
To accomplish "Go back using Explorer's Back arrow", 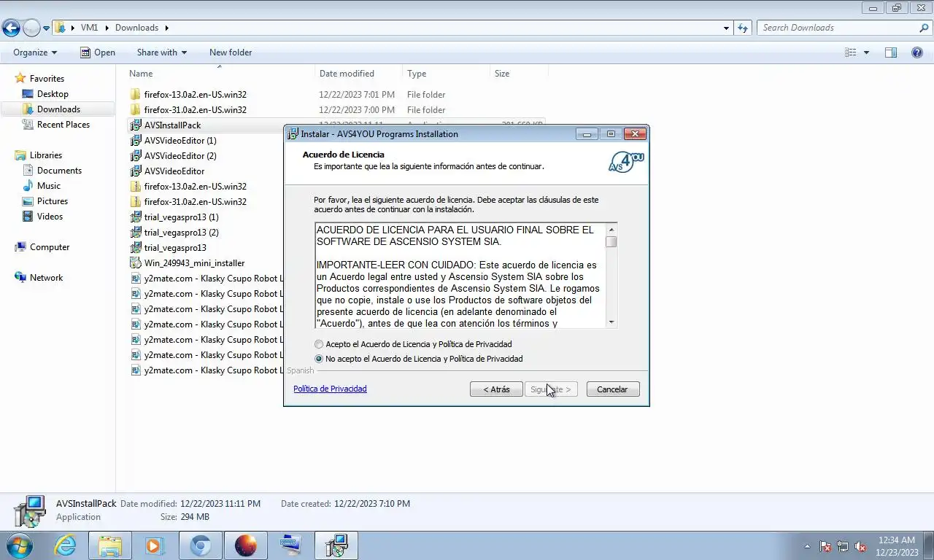I will pos(11,28).
